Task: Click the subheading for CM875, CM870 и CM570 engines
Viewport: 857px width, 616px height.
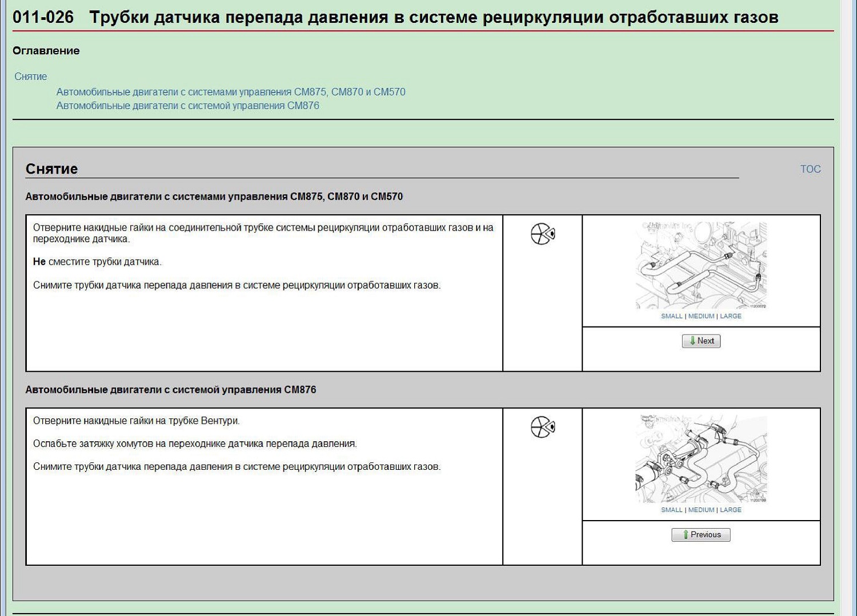Action: coord(214,196)
